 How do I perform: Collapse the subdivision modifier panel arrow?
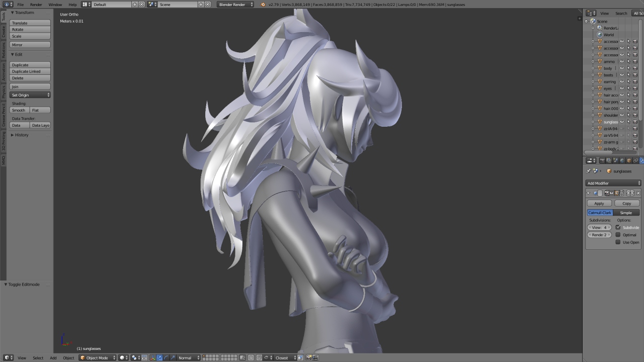(588, 193)
